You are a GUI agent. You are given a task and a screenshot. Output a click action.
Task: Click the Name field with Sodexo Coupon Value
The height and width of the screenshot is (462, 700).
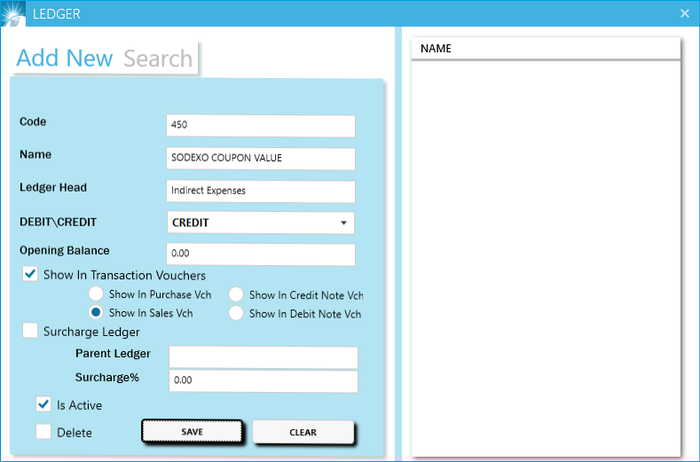click(260, 159)
